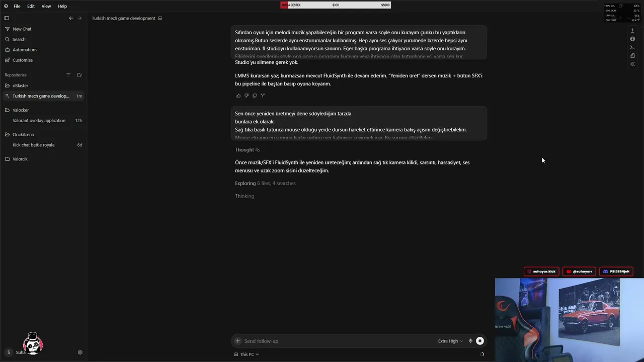Open the Edit menu
Viewport: 644px width, 362px height.
coord(31,6)
